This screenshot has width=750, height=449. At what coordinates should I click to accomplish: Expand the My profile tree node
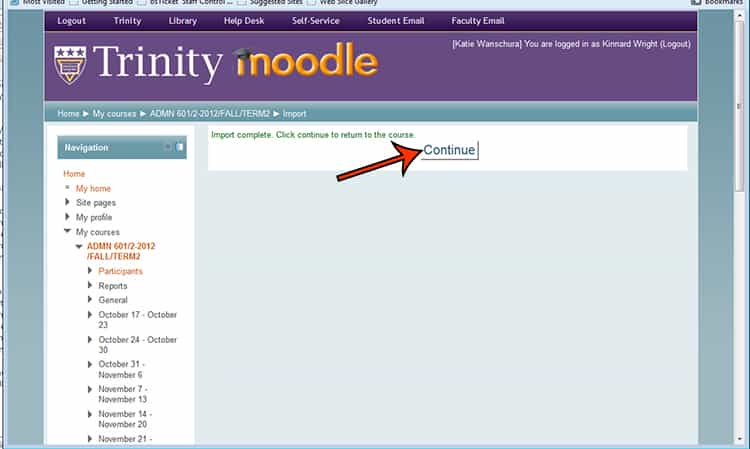pyautogui.click(x=67, y=217)
